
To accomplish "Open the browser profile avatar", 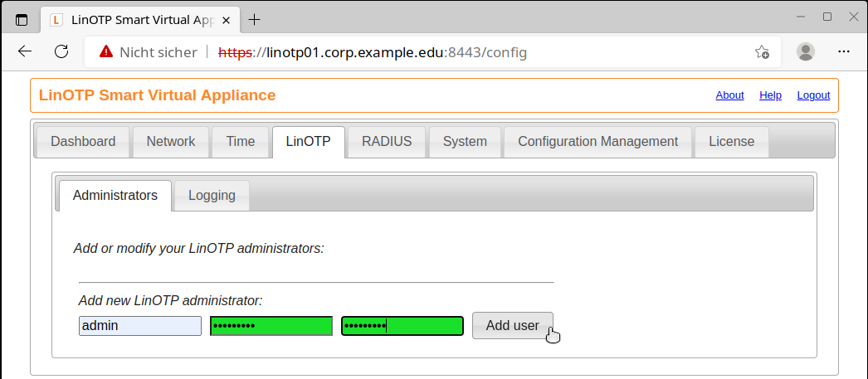I will point(805,51).
